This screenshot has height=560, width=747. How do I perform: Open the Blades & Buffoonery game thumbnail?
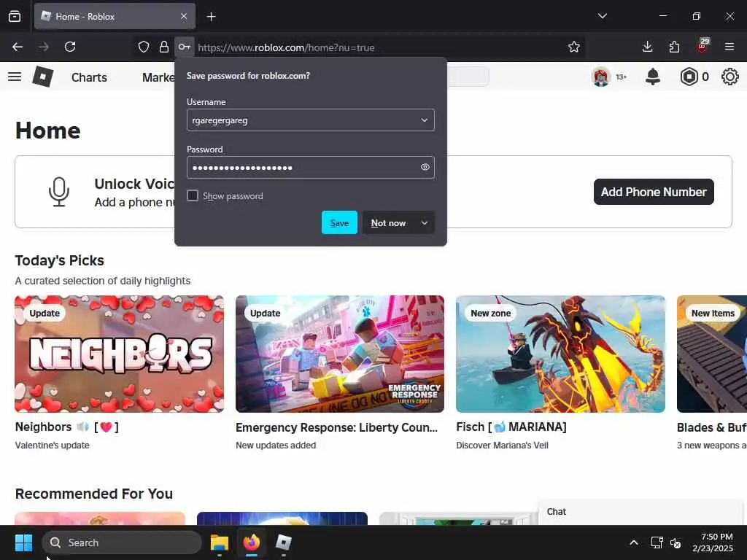pos(712,354)
